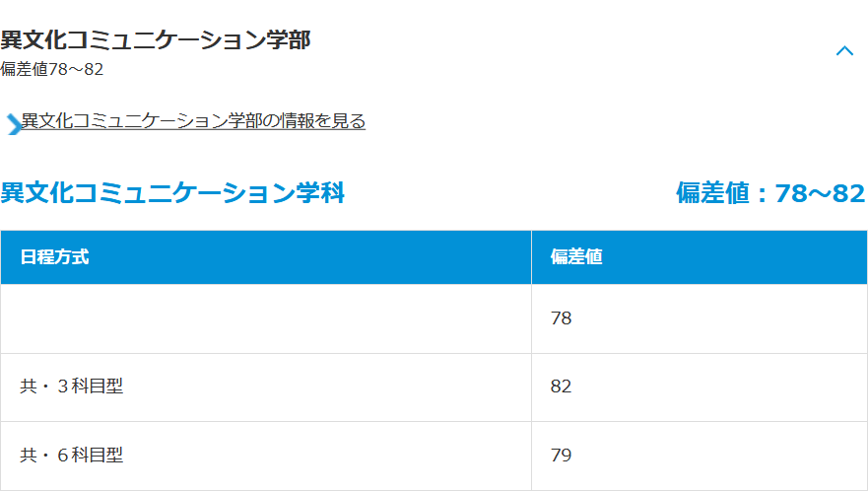Open the 異文化コミュニケーション学部の情報を見る link

193,121
